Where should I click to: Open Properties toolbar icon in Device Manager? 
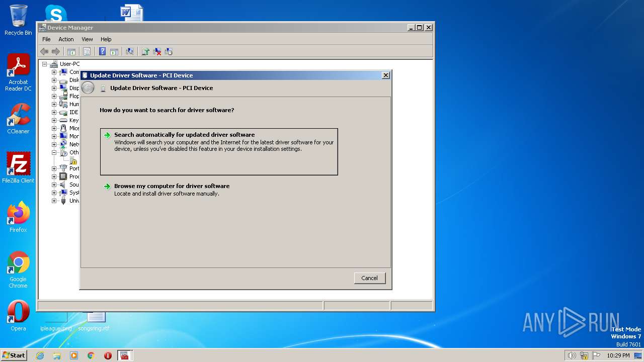87,51
